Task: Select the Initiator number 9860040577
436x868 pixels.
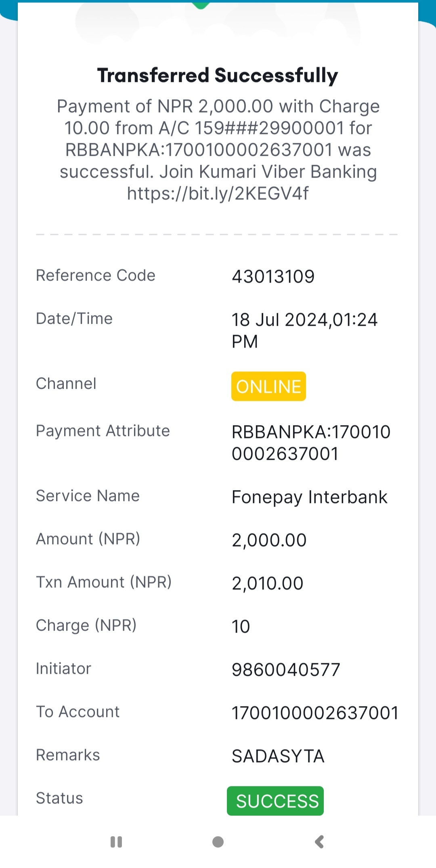Action: 286,670
